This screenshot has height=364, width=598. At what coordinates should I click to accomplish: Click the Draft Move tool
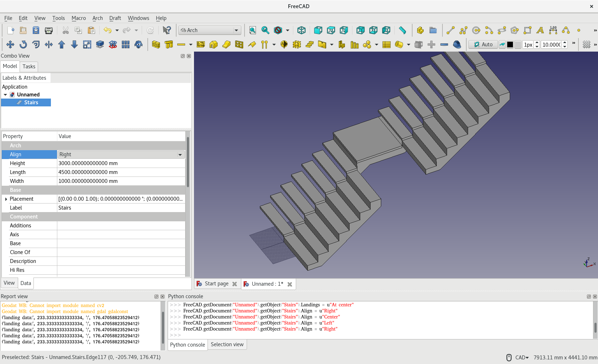(10, 44)
